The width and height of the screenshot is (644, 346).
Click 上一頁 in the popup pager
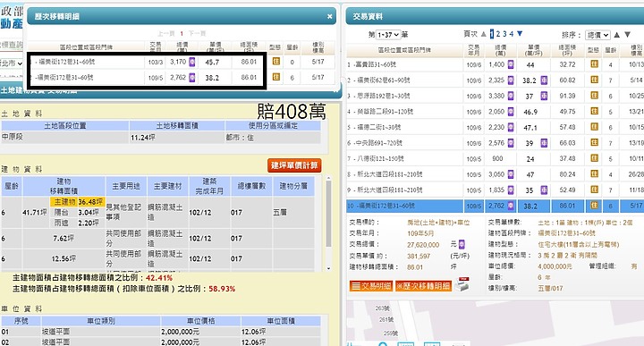166,33
